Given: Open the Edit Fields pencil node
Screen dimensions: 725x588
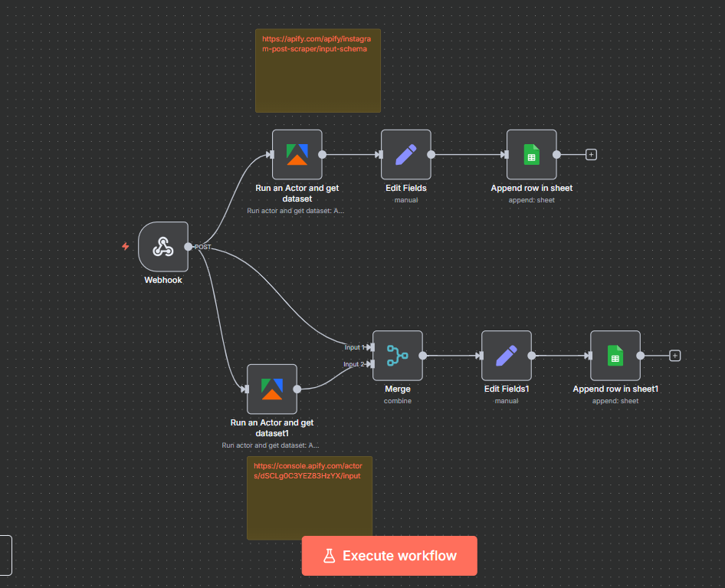Looking at the screenshot, I should [405, 154].
